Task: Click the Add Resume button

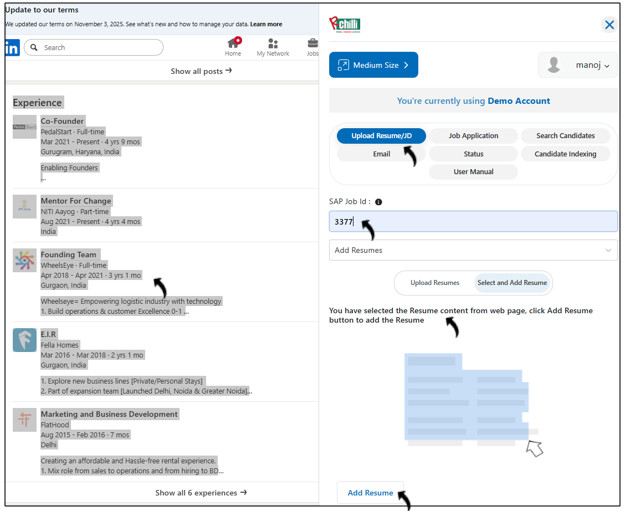Action: click(370, 493)
